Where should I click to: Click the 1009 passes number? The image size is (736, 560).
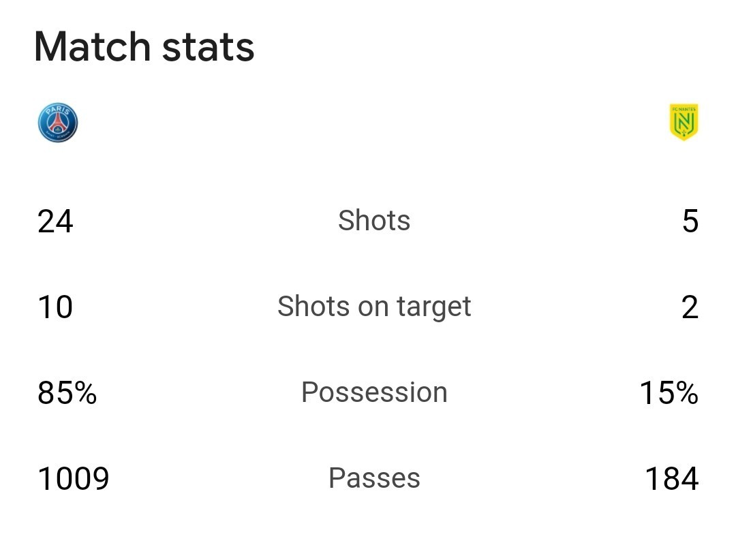click(x=73, y=479)
